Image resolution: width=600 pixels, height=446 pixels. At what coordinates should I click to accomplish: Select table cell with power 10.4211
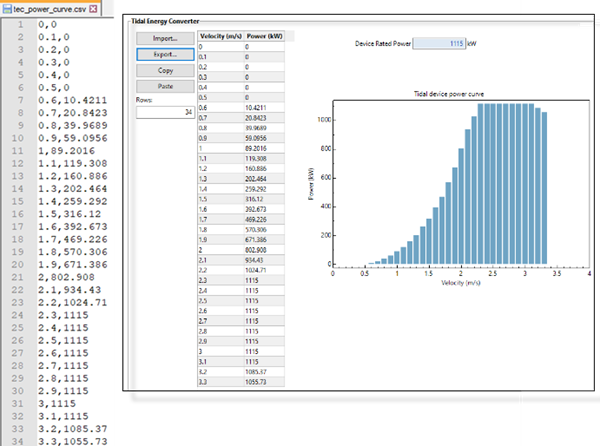click(x=264, y=108)
